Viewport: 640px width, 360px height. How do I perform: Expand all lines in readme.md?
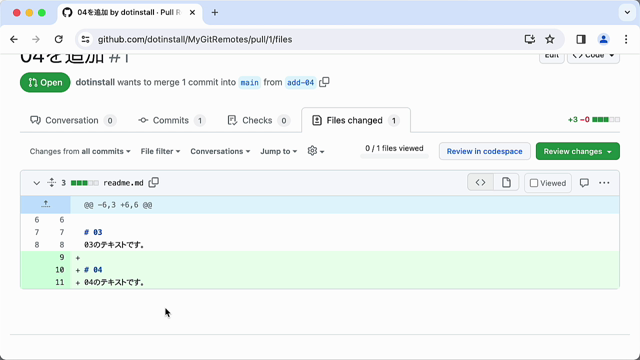point(51,182)
